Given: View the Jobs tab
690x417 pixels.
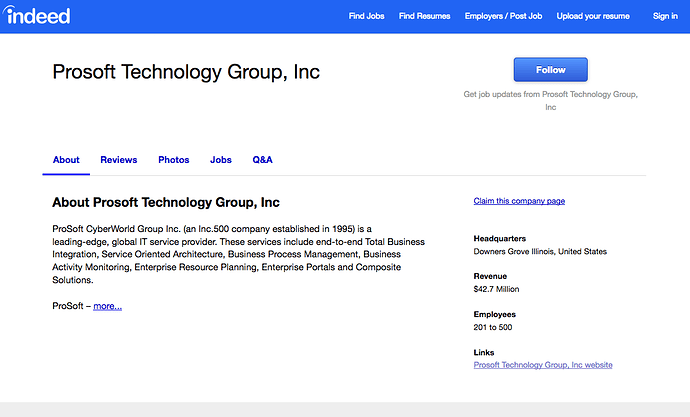Looking at the screenshot, I should 220,160.
